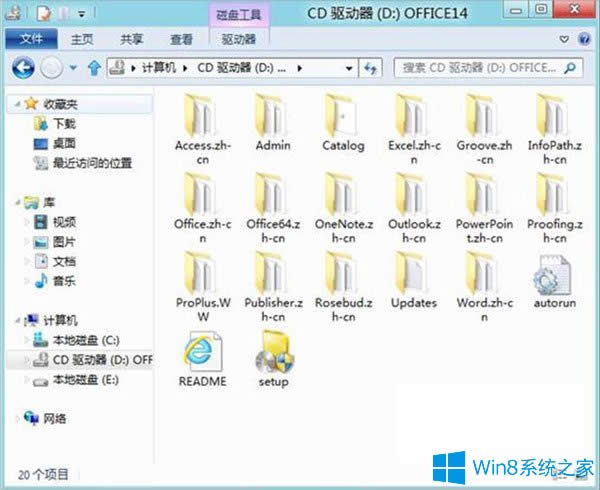Refresh the current folder view

coord(372,68)
